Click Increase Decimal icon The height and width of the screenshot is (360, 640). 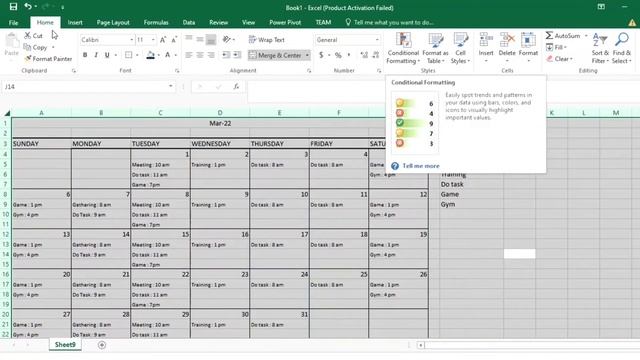[364, 55]
